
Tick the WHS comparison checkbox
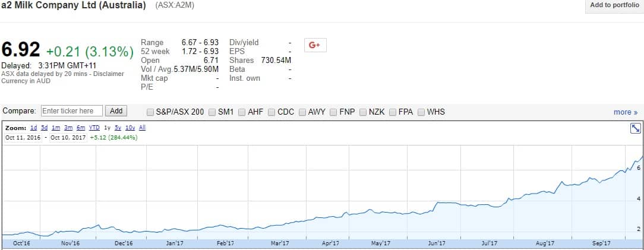coord(421,112)
